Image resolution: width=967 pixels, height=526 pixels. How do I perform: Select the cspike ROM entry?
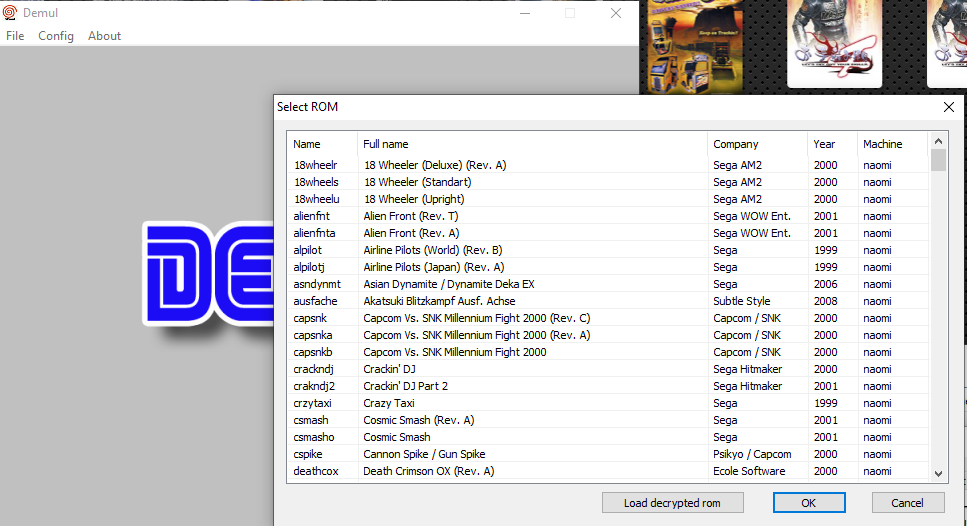608,454
